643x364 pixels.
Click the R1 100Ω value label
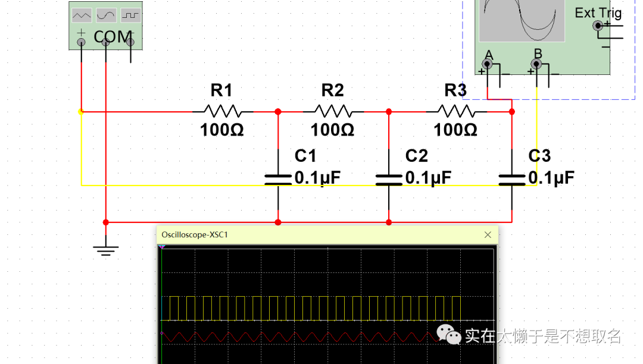click(221, 130)
